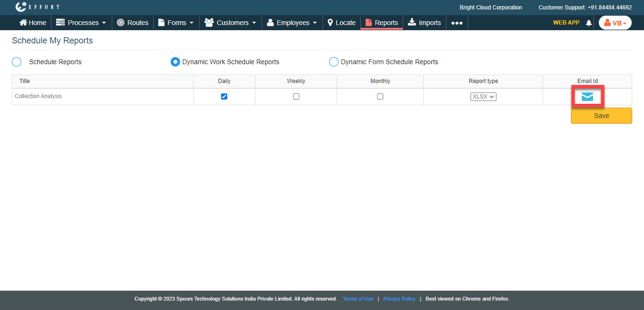Expand the Processes menu
The height and width of the screenshot is (310, 644).
[81, 23]
